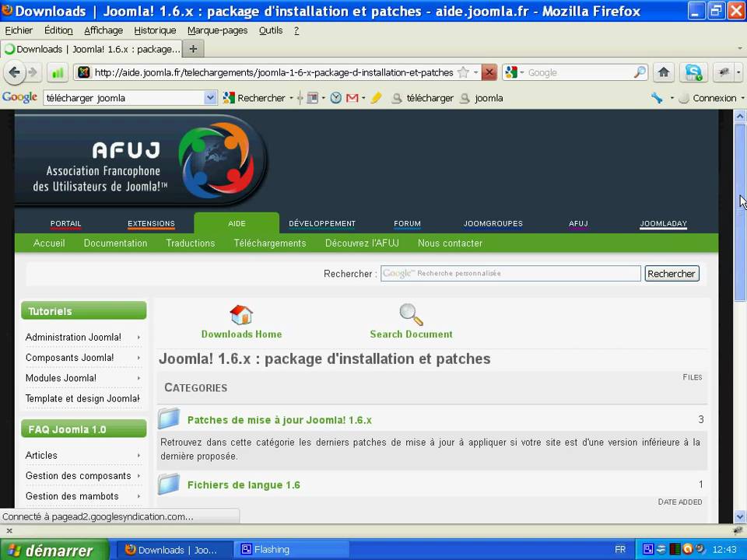Open the Marque-pages menu
The width and height of the screenshot is (747, 560).
click(x=217, y=30)
